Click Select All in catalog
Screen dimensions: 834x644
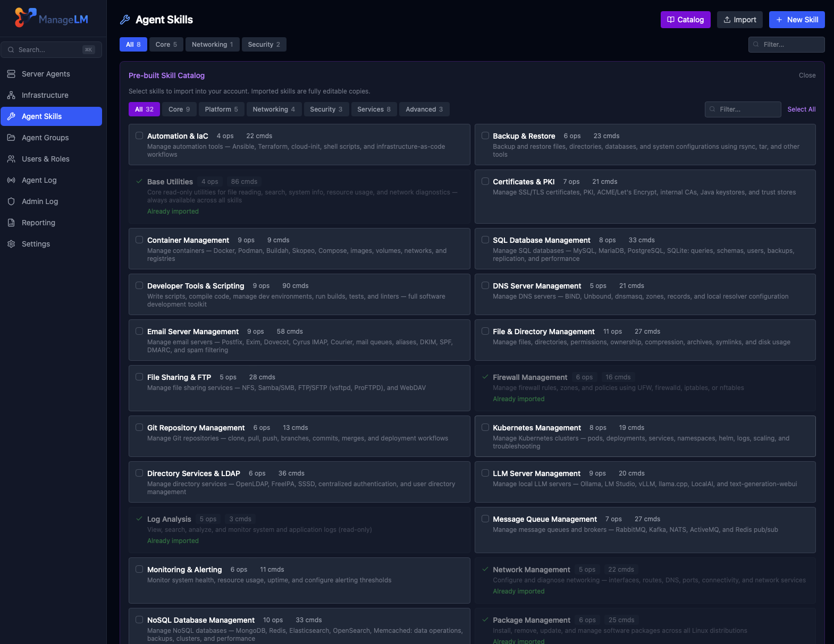[x=802, y=109]
